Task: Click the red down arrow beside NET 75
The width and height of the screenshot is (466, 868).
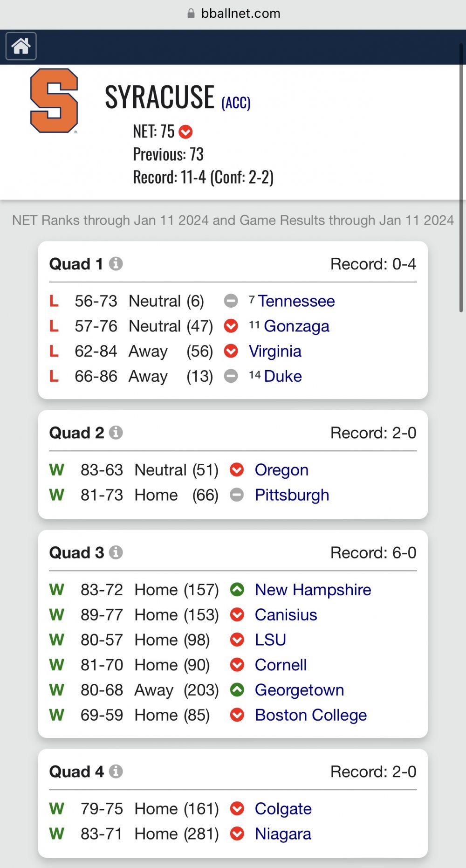Action: [185, 132]
